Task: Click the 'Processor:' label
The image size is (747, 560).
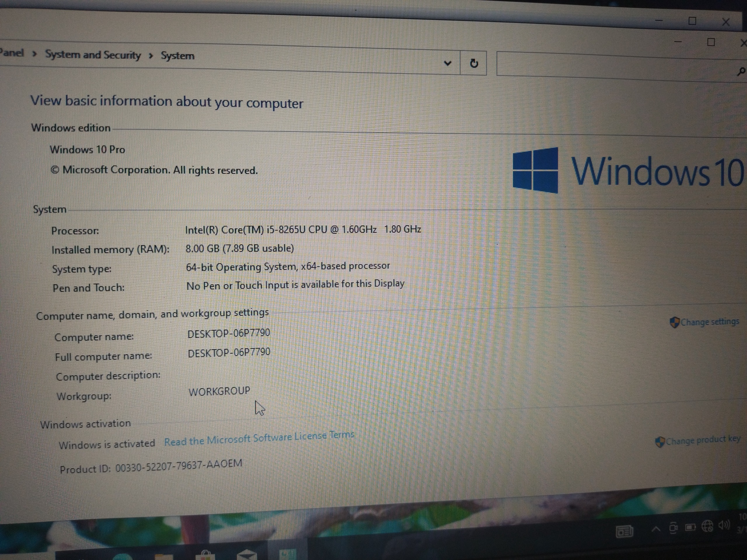Action: point(75,231)
